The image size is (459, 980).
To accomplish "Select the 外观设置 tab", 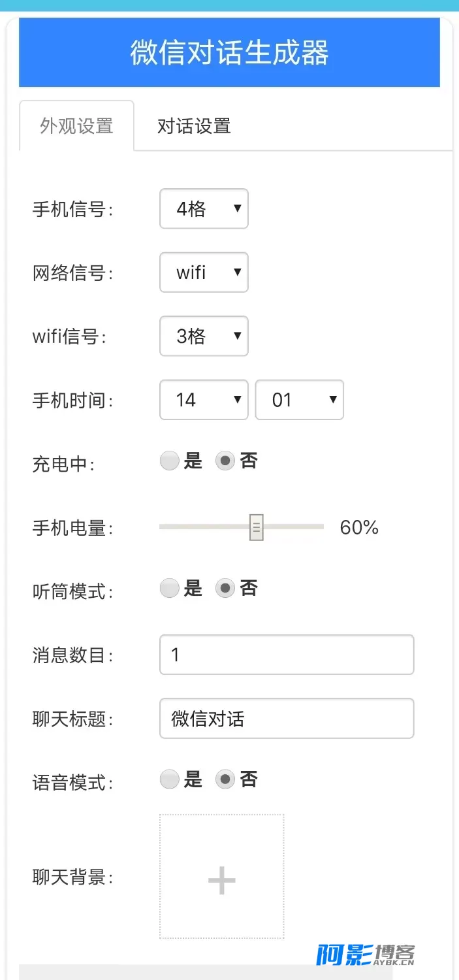I will pyautogui.click(x=77, y=125).
